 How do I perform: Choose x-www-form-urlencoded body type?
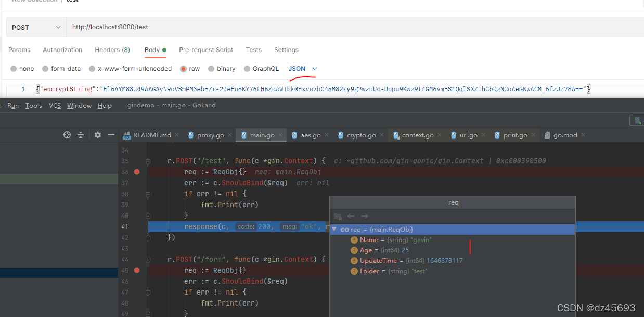coord(92,69)
